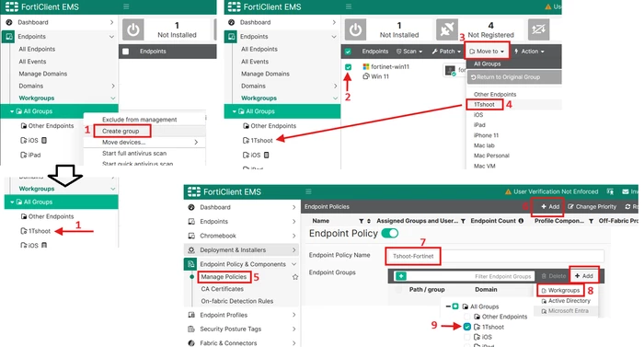Expand the Deployment & Installers chevron
This screenshot has height=347, width=644.
(294, 250)
